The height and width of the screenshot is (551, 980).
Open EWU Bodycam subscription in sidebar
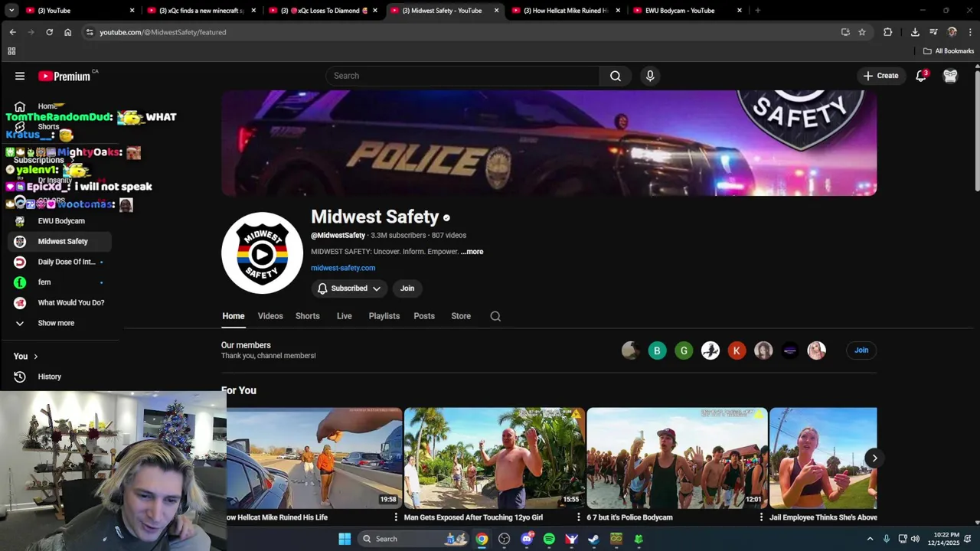pyautogui.click(x=60, y=221)
